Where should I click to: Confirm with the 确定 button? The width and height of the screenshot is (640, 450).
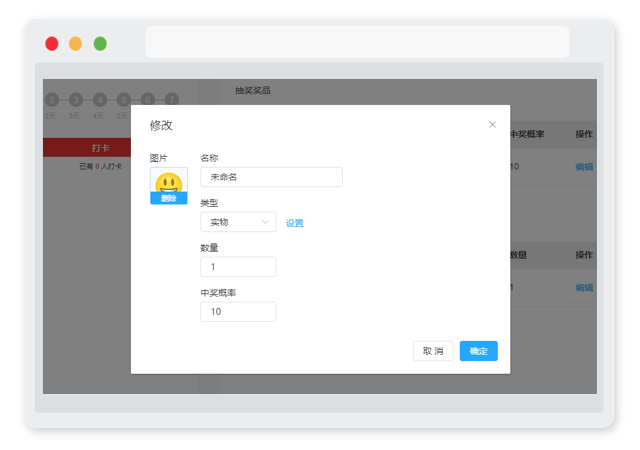[478, 351]
